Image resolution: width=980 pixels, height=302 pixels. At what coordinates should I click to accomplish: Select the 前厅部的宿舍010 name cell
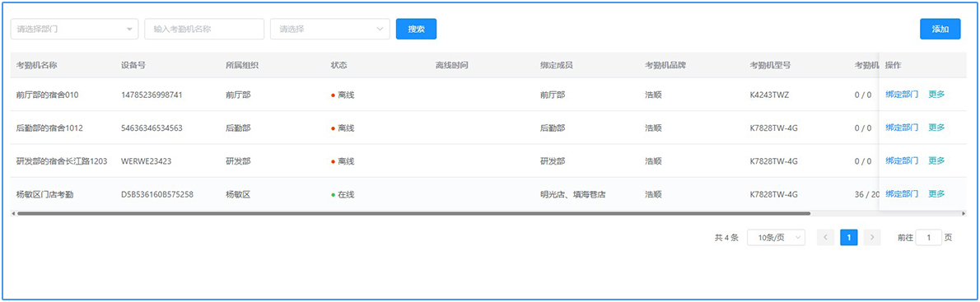tap(48, 95)
